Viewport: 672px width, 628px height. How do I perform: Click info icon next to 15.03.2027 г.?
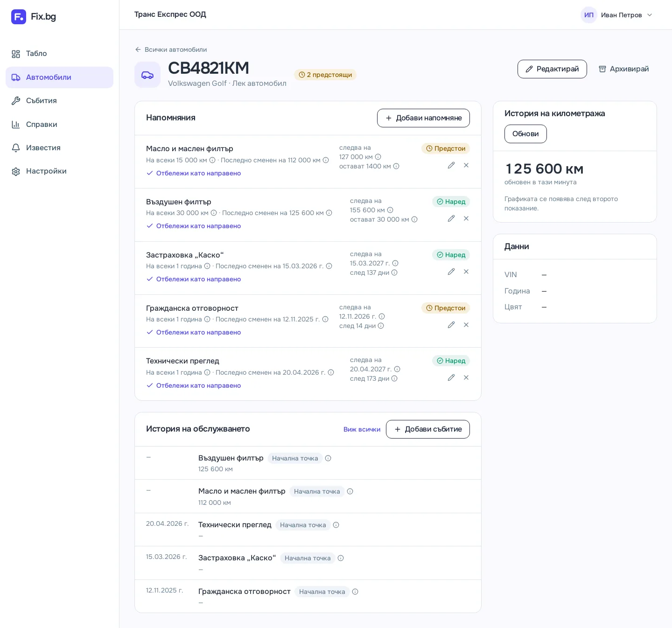click(x=395, y=263)
